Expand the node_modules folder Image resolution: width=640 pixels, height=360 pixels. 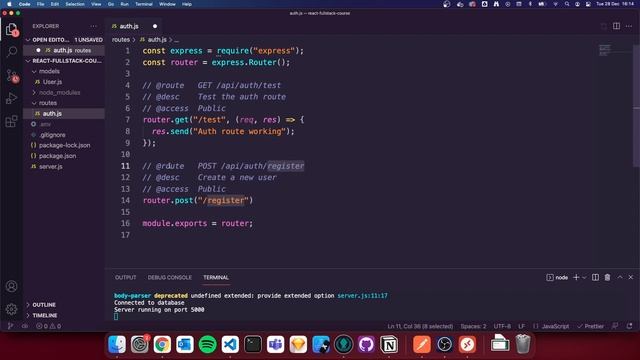click(x=34, y=93)
